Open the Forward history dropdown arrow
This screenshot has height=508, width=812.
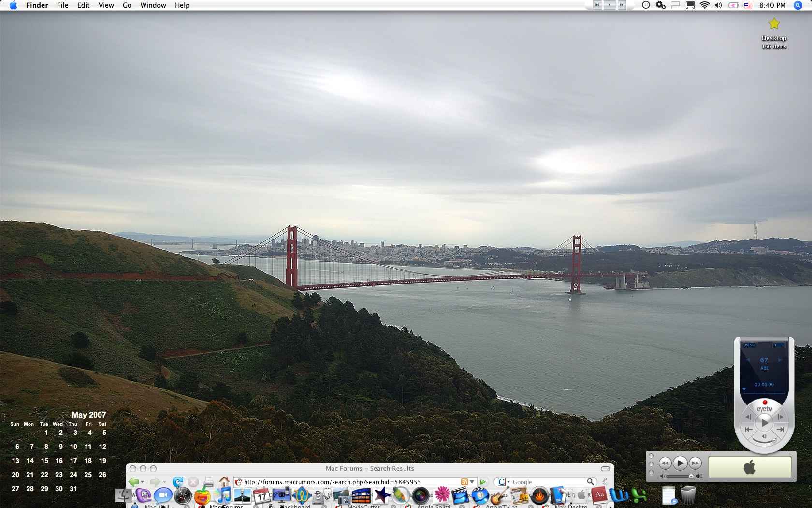pyautogui.click(x=164, y=482)
